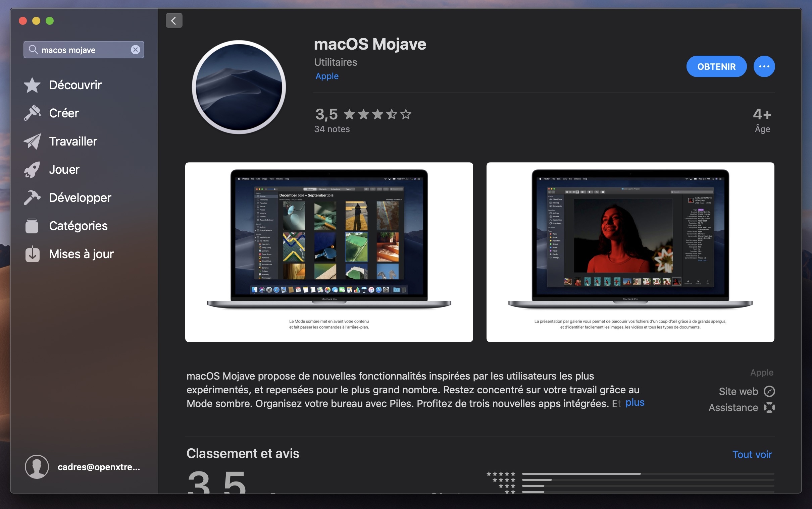The width and height of the screenshot is (812, 509).
Task: Open the Dark Mode Photos screenshot
Action: [329, 252]
